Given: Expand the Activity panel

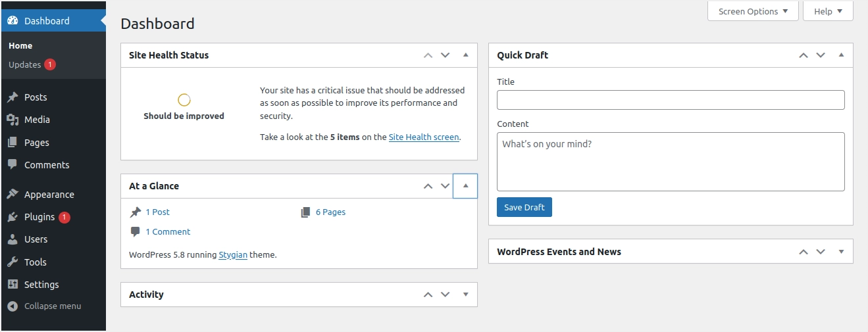Looking at the screenshot, I should (x=465, y=295).
